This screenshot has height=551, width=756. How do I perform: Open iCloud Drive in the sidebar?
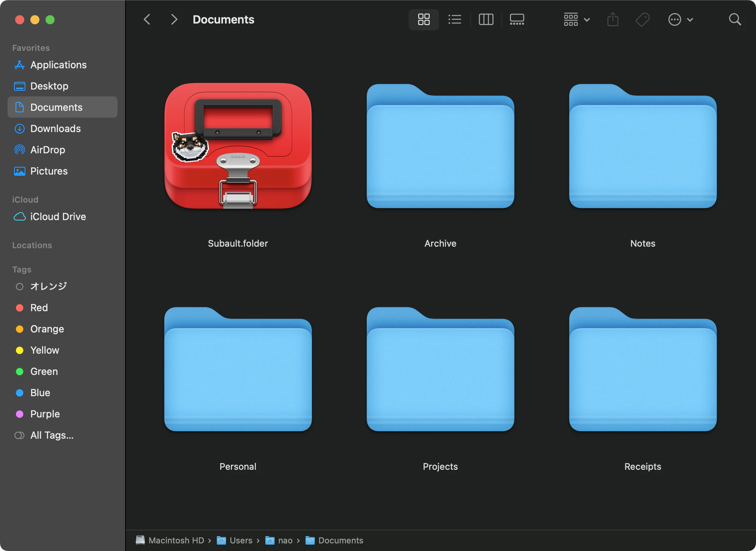click(x=58, y=217)
